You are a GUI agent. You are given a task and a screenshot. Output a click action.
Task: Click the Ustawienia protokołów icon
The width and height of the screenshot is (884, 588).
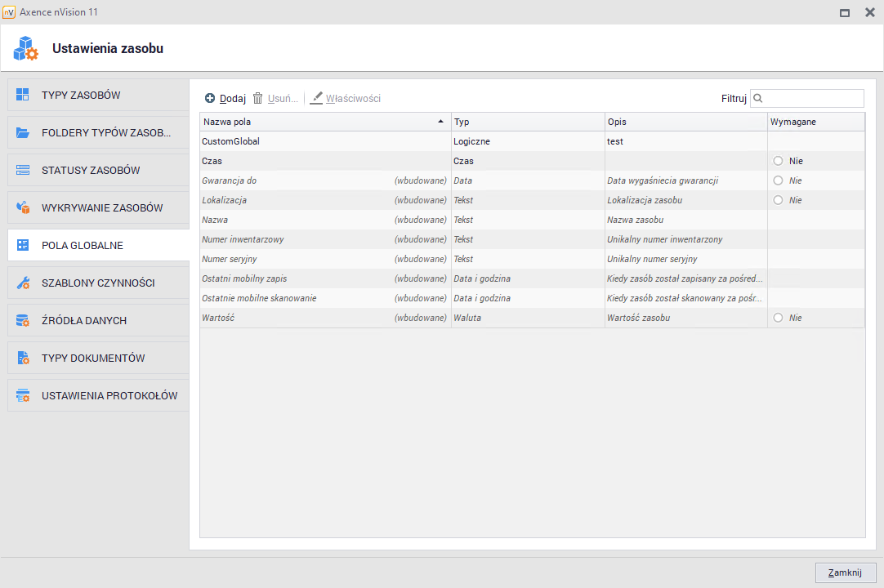click(23, 395)
